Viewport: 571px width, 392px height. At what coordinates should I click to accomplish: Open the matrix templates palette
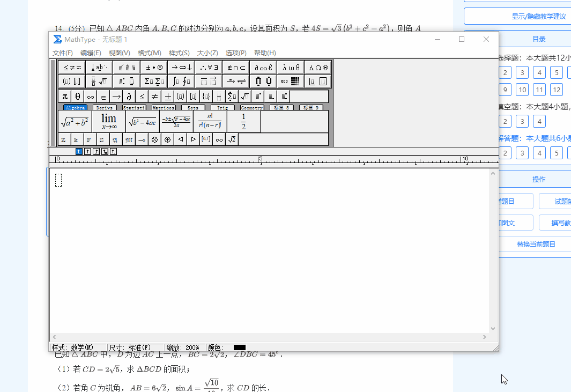tap(290, 81)
